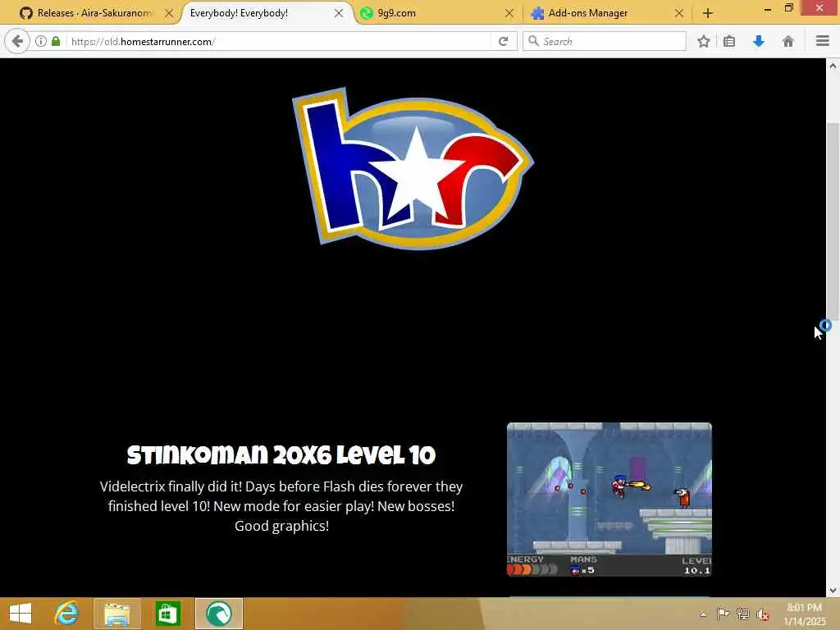840x630 pixels.
Task: Switch to the Add-ons Manager tab
Action: pyautogui.click(x=606, y=13)
